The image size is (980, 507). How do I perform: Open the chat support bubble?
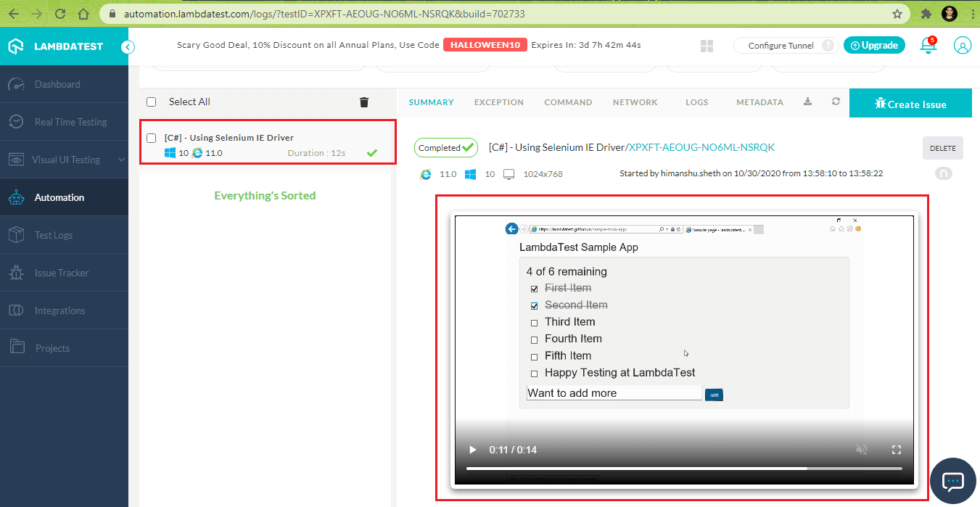pos(952,481)
